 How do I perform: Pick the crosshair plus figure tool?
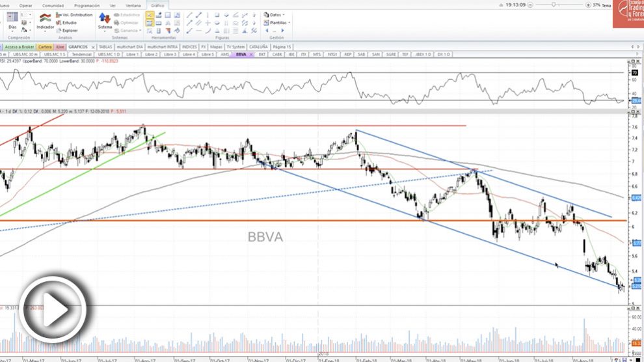pos(208,23)
